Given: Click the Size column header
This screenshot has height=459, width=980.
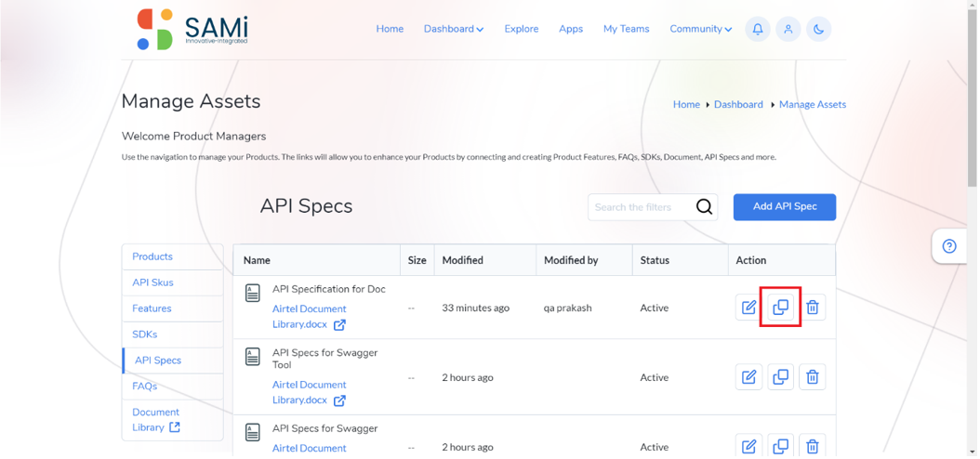Looking at the screenshot, I should [417, 260].
